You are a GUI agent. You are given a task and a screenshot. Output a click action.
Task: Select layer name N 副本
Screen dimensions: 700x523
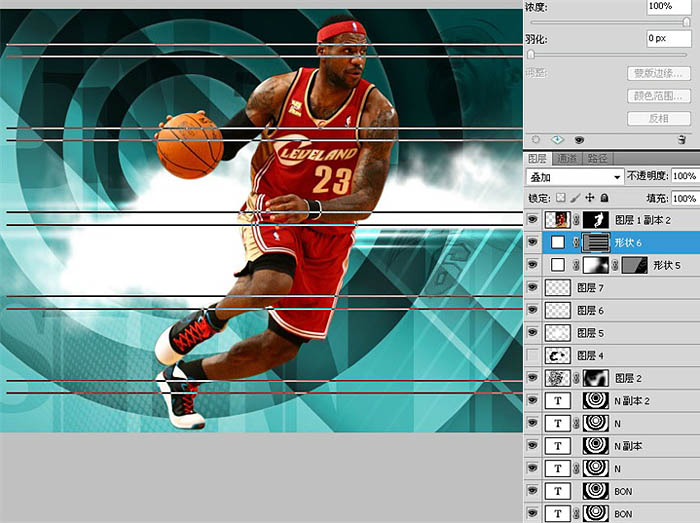click(628, 446)
